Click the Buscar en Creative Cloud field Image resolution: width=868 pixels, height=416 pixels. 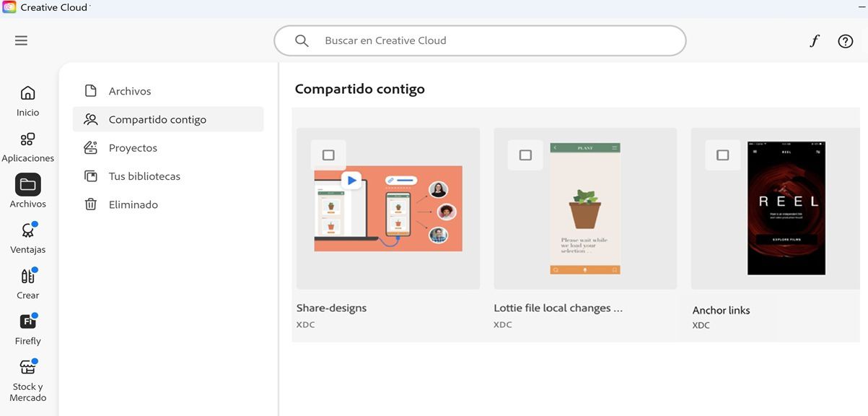(x=480, y=41)
